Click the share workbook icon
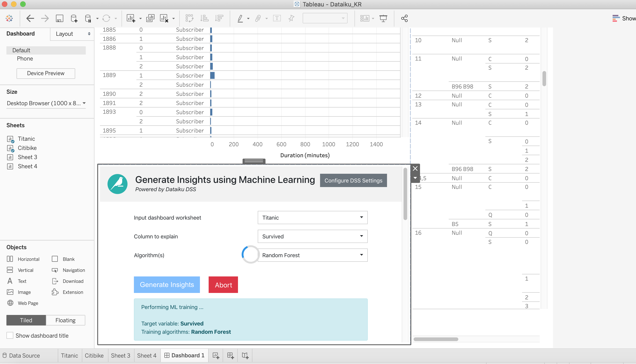 (404, 18)
